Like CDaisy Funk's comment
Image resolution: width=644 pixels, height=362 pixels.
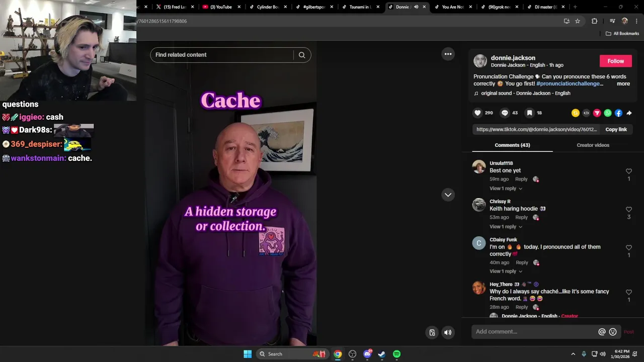coord(628,247)
